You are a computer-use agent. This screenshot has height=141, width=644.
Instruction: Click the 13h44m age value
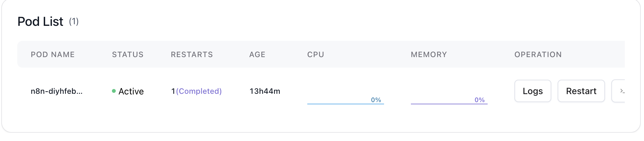point(265,91)
